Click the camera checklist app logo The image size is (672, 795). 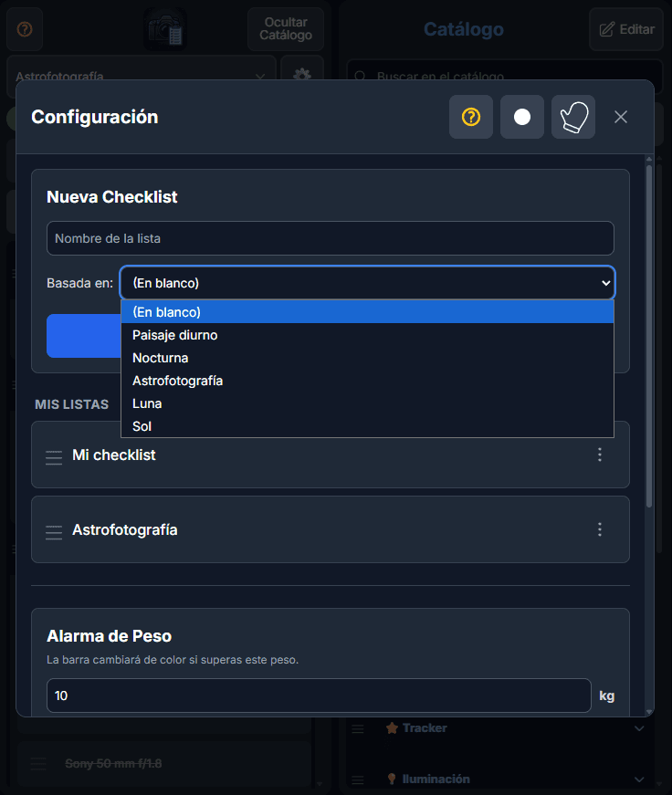[x=164, y=29]
